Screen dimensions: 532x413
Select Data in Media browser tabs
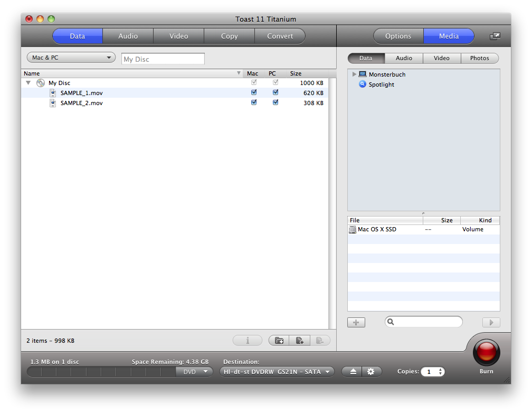366,58
